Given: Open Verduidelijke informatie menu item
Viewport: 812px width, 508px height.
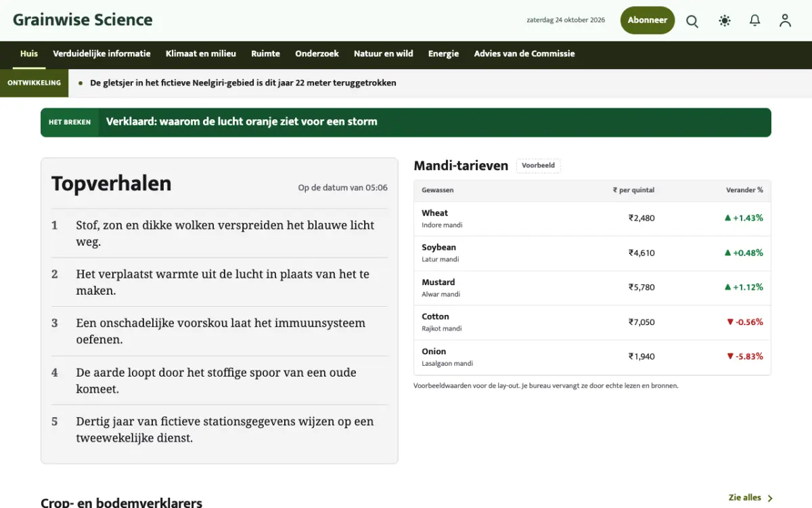Looking at the screenshot, I should click(101, 54).
